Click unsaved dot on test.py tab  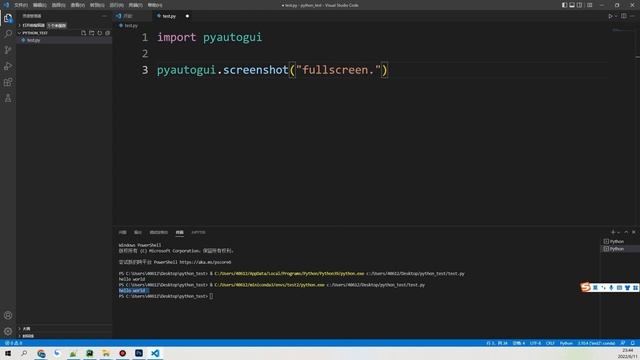[x=187, y=16]
